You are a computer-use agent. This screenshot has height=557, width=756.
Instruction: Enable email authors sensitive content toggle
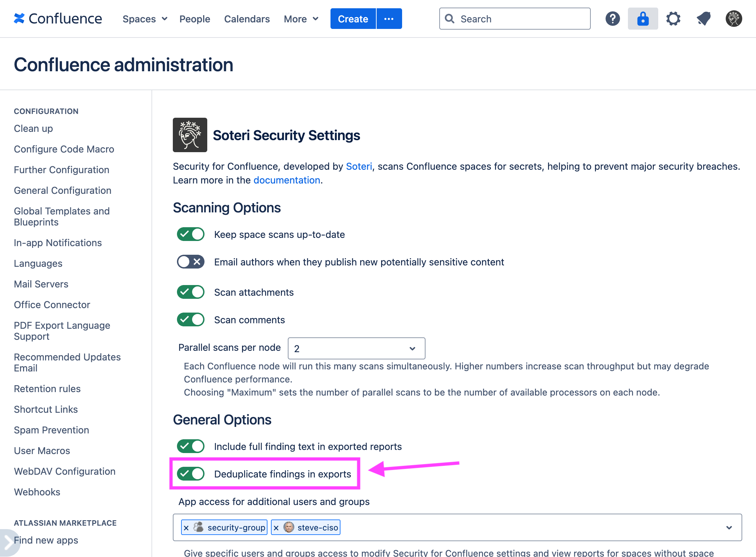coord(190,262)
